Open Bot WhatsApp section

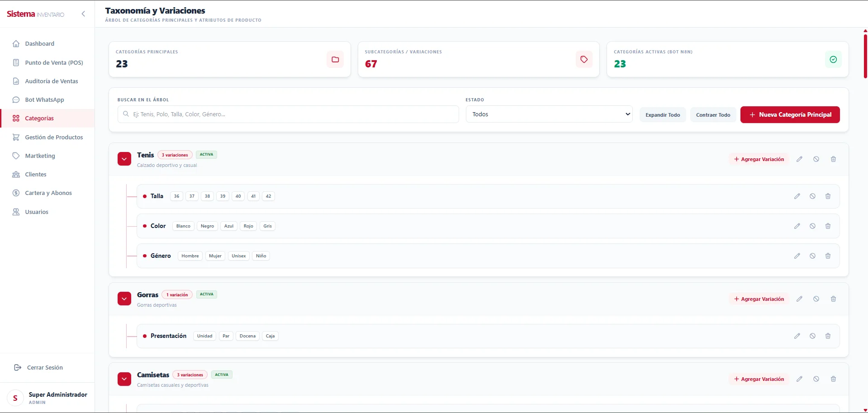tap(47, 100)
